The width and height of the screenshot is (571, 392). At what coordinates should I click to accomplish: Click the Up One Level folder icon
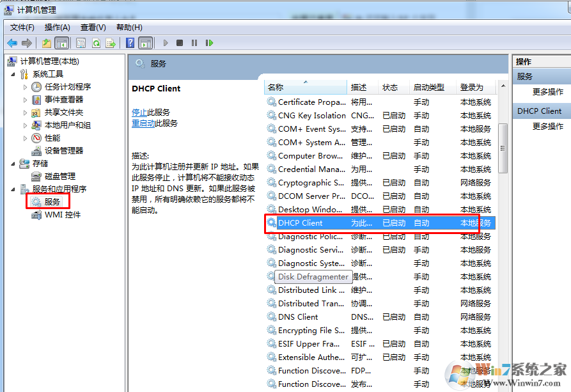47,43
